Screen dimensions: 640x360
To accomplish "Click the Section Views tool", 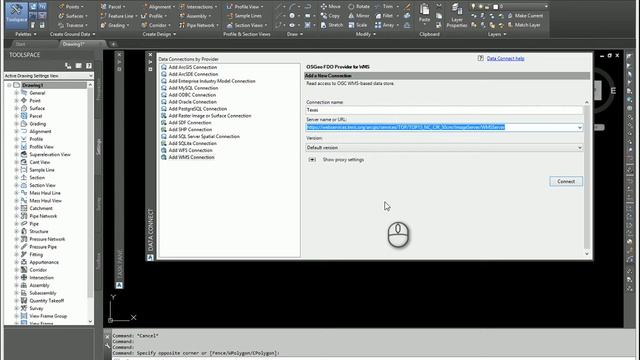I will 247,25.
